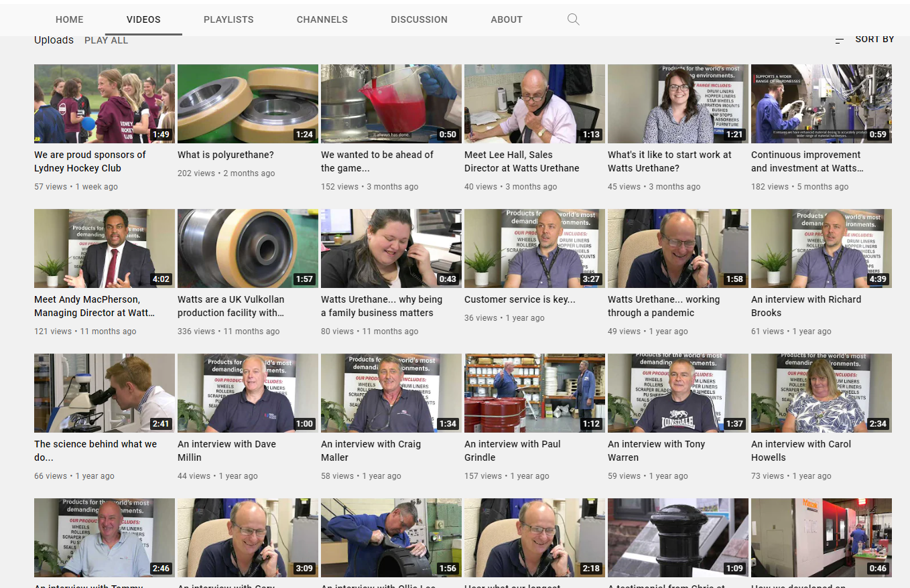
Task: Click the '157 views • 1 year ago' text
Action: coord(507,476)
